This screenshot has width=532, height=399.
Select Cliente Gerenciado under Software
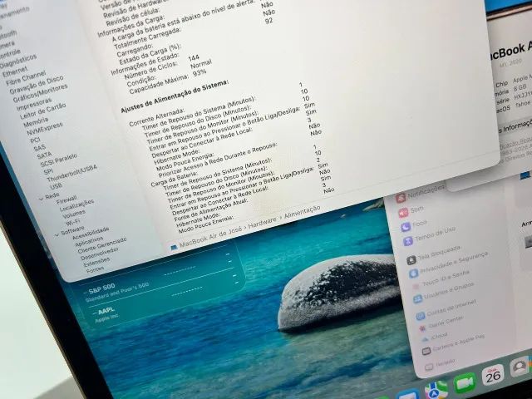[102, 246]
